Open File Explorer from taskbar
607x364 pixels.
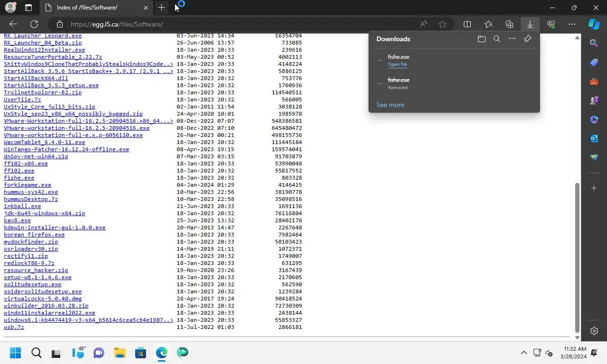[x=120, y=353]
